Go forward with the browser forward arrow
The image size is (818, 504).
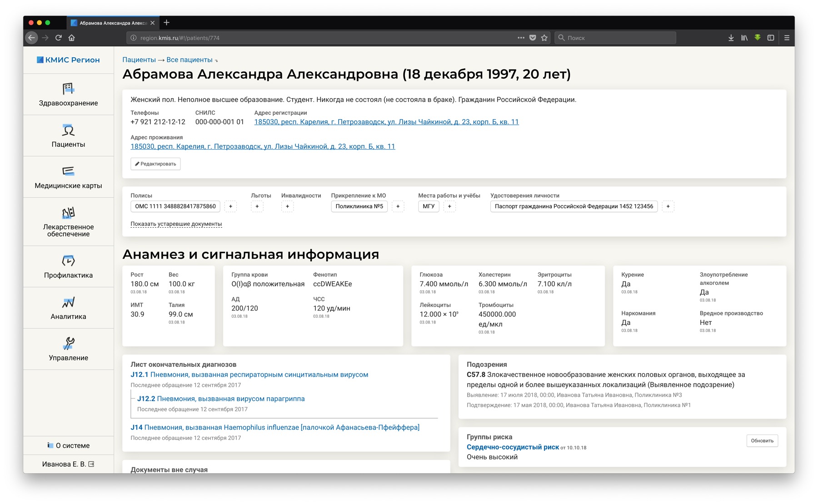[45, 38]
